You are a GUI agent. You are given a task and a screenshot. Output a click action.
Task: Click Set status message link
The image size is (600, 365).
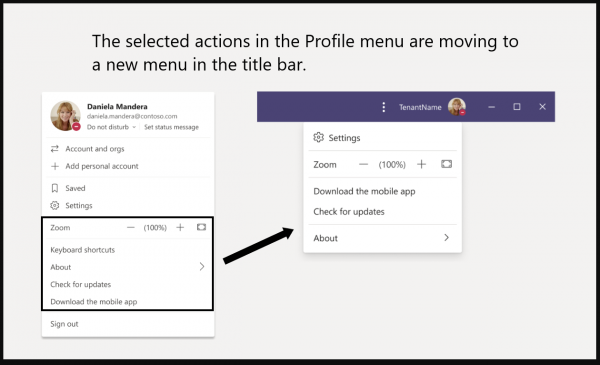point(171,127)
